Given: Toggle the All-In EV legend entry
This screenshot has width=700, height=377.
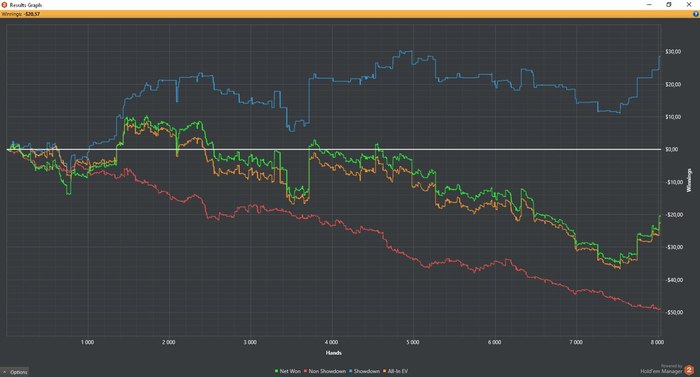Looking at the screenshot, I should click(x=396, y=371).
